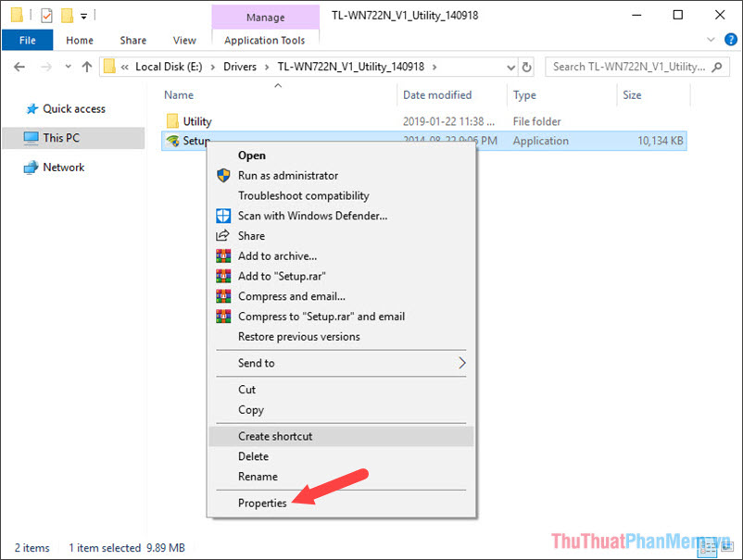Screen dimensions: 743x560
Task: Collapse the ribbon with the chevron
Action: (x=712, y=40)
